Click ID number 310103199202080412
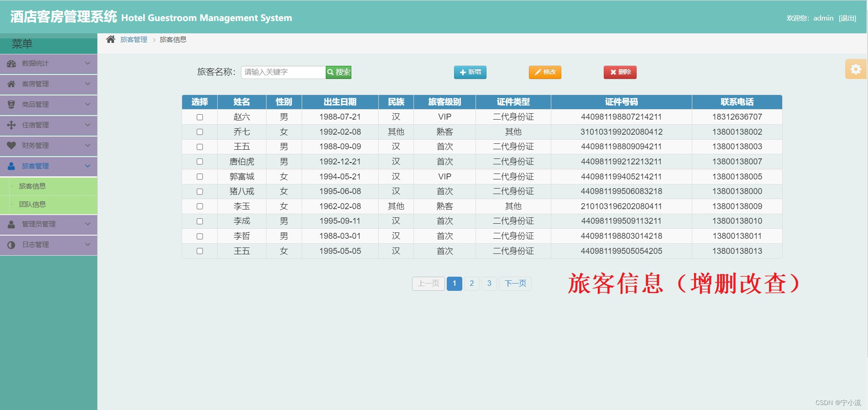 click(x=621, y=132)
